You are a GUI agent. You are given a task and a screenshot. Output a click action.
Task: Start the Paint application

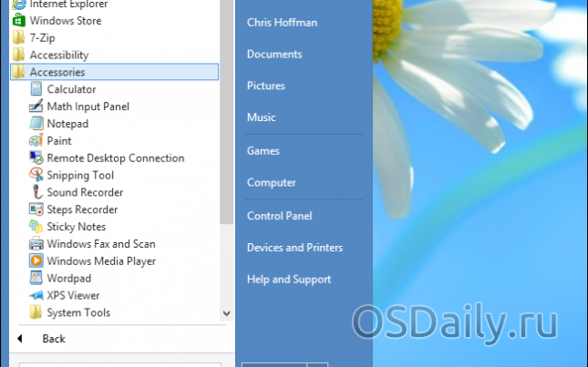tap(36, 141)
